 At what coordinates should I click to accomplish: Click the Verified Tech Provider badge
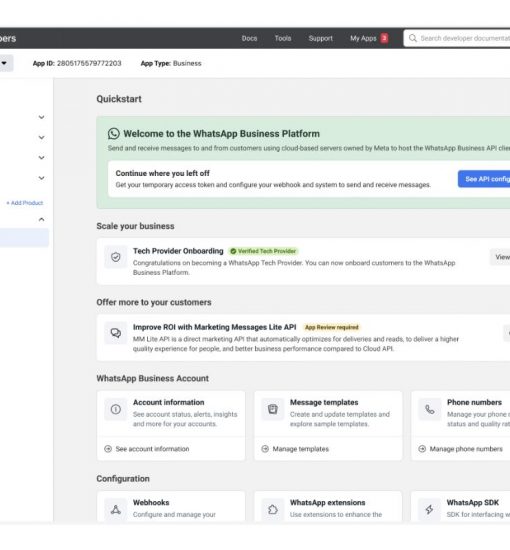[x=263, y=251]
